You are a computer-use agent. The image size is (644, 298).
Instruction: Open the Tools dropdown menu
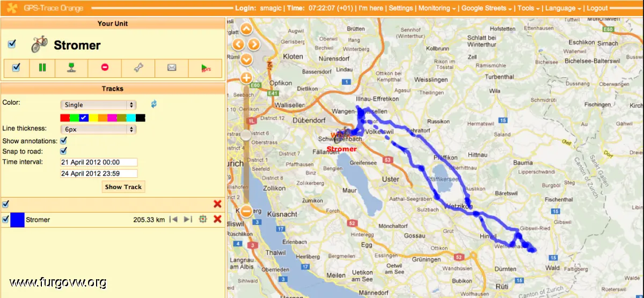click(529, 8)
